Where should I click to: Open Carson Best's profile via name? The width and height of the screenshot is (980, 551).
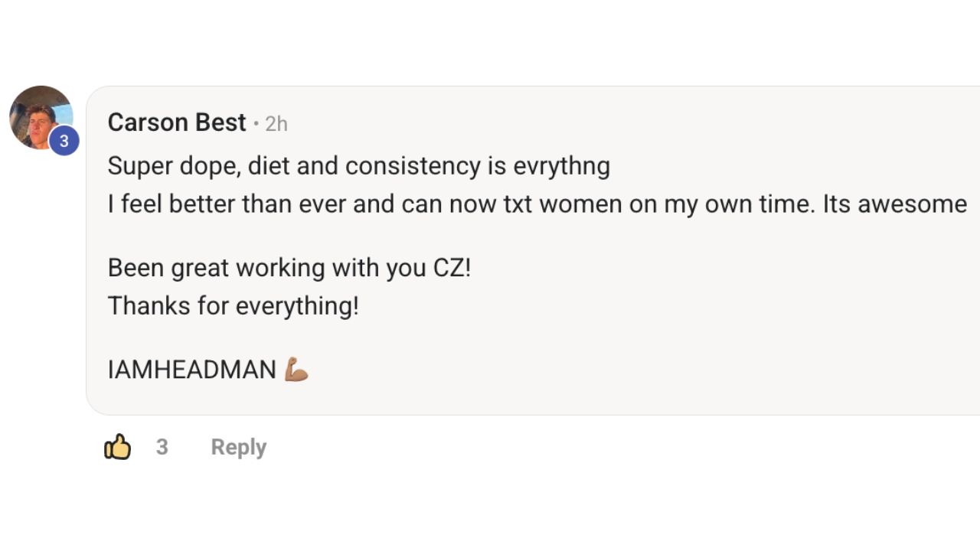[x=177, y=122]
